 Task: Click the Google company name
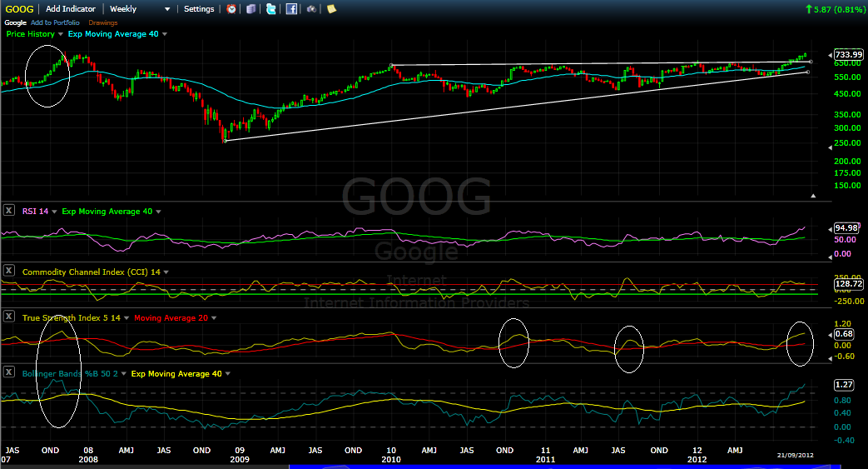coord(16,22)
